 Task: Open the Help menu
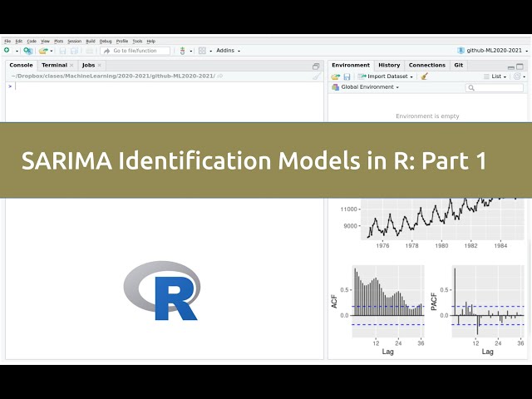[151, 42]
